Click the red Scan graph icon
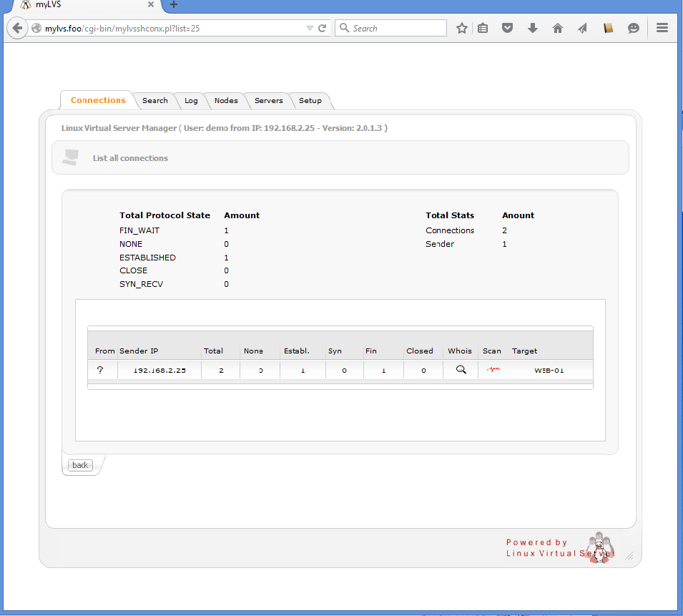 (493, 370)
